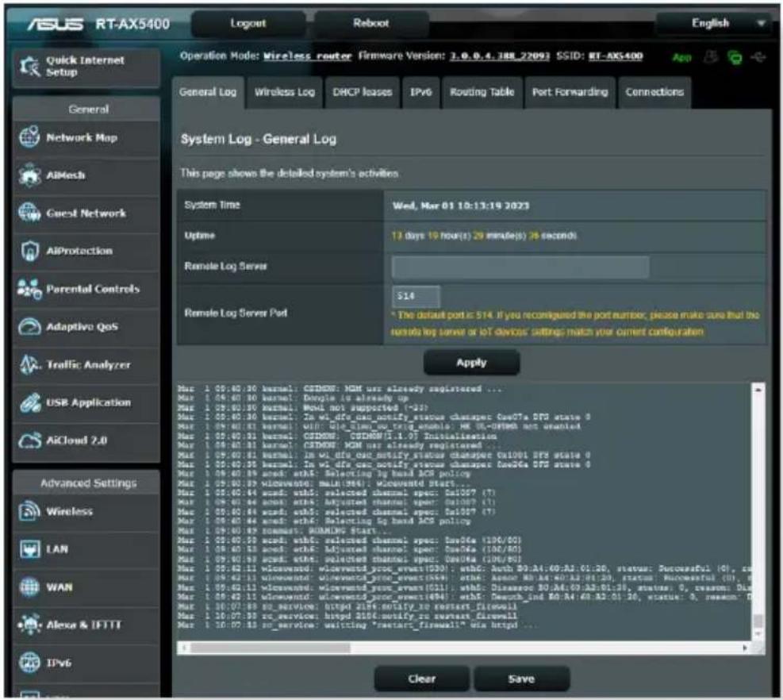Click Alexa & IFTTT icon

(x=29, y=625)
